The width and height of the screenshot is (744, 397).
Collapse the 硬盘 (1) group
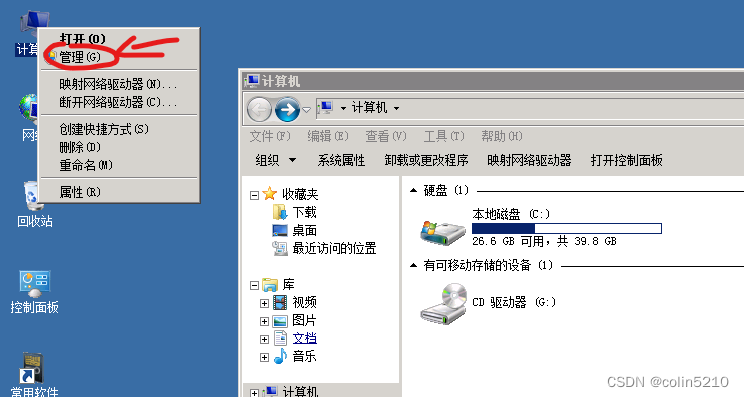413,191
